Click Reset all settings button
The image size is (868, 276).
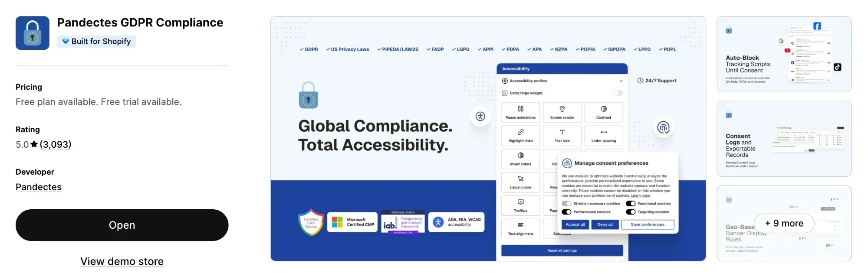click(562, 250)
